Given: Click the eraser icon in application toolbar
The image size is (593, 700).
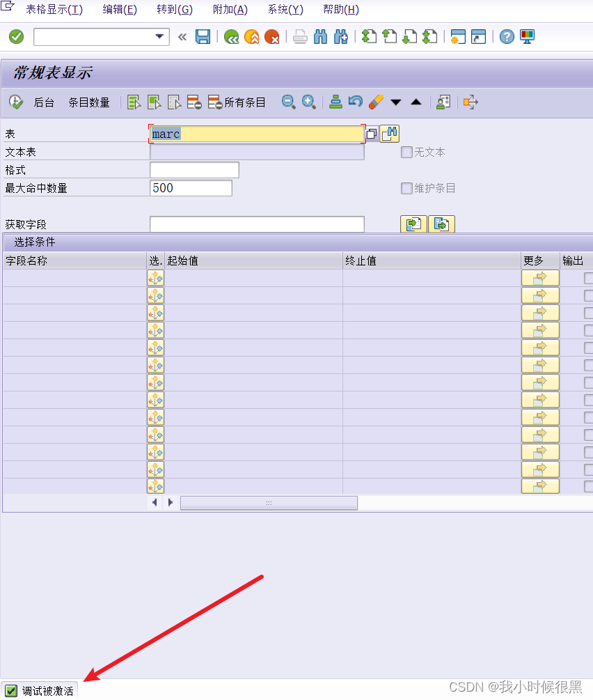Looking at the screenshot, I should pos(376,102).
